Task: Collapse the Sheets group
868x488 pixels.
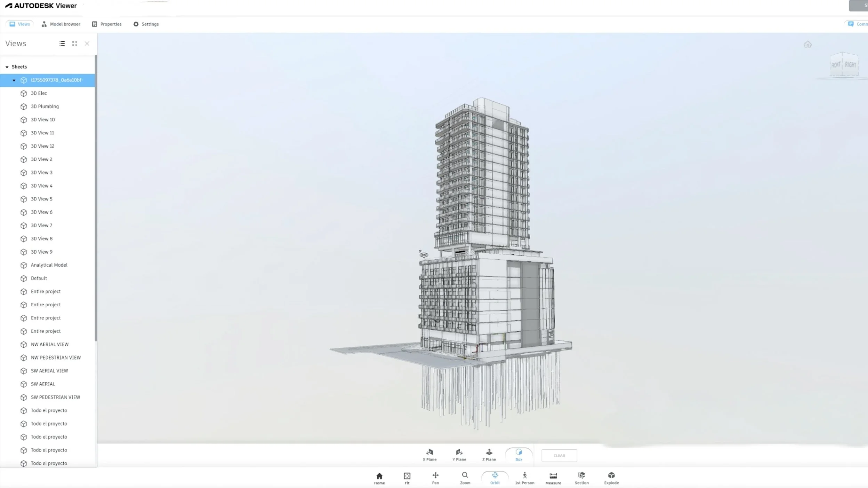Action: point(7,66)
